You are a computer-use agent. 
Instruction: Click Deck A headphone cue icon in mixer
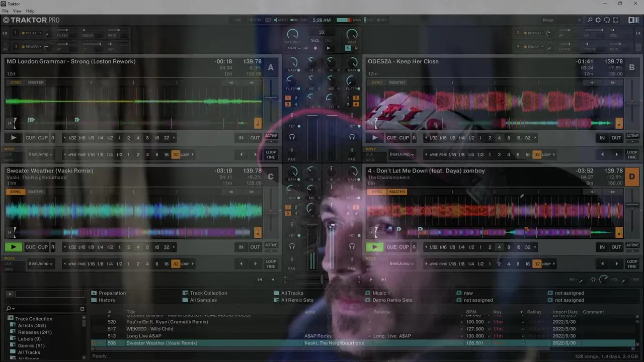click(x=292, y=137)
